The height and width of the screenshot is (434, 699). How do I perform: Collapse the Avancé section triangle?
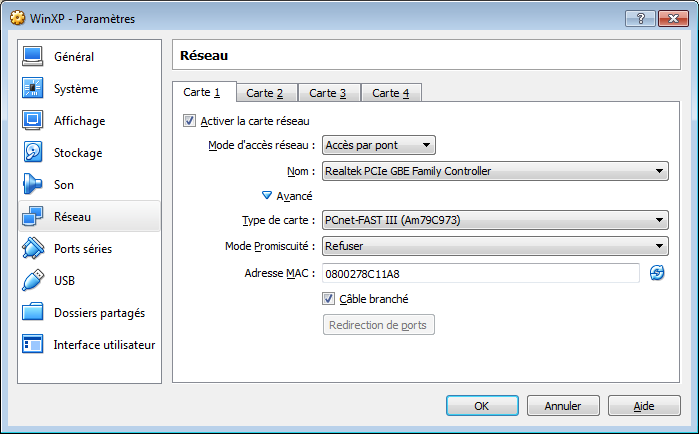tap(267, 195)
